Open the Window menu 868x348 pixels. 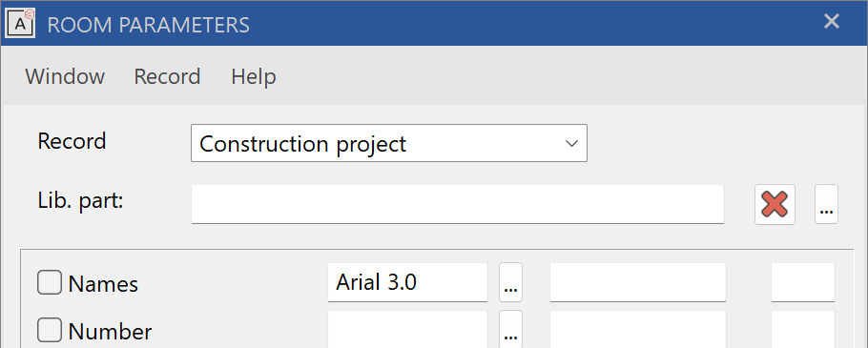point(65,76)
